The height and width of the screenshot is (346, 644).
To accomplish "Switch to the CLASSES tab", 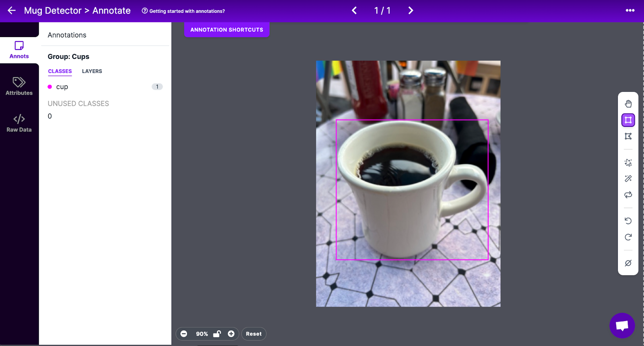I will [x=60, y=71].
